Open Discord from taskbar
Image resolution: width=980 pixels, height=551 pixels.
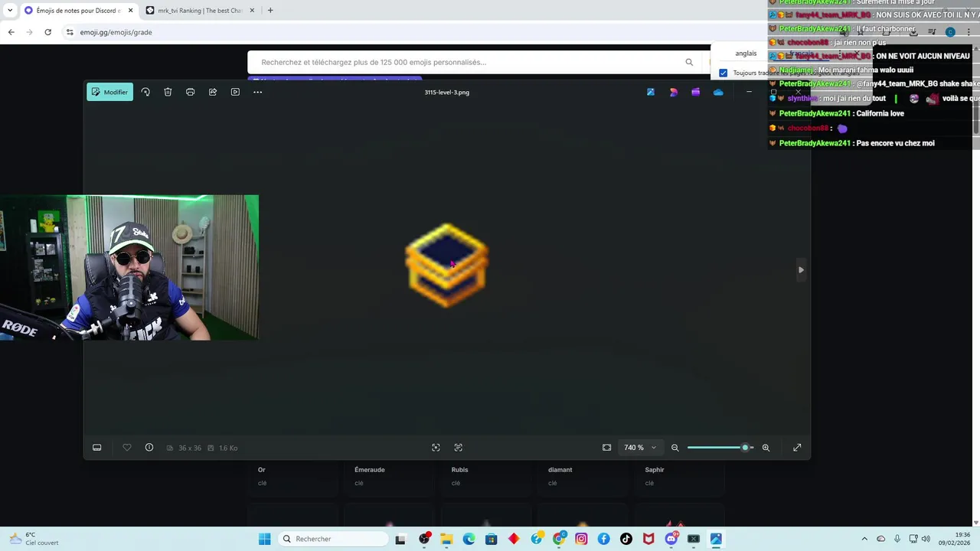click(x=671, y=539)
